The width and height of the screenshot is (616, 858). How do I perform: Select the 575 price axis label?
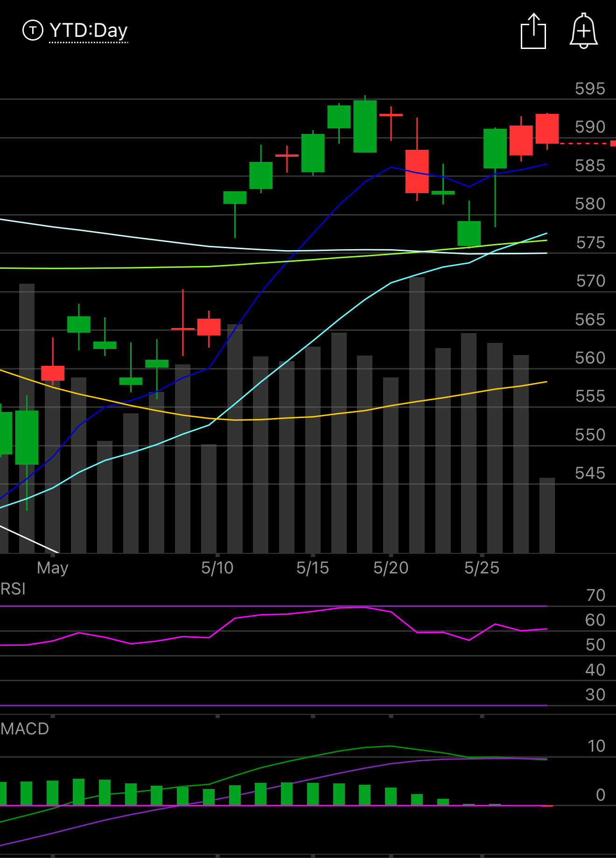coord(590,243)
